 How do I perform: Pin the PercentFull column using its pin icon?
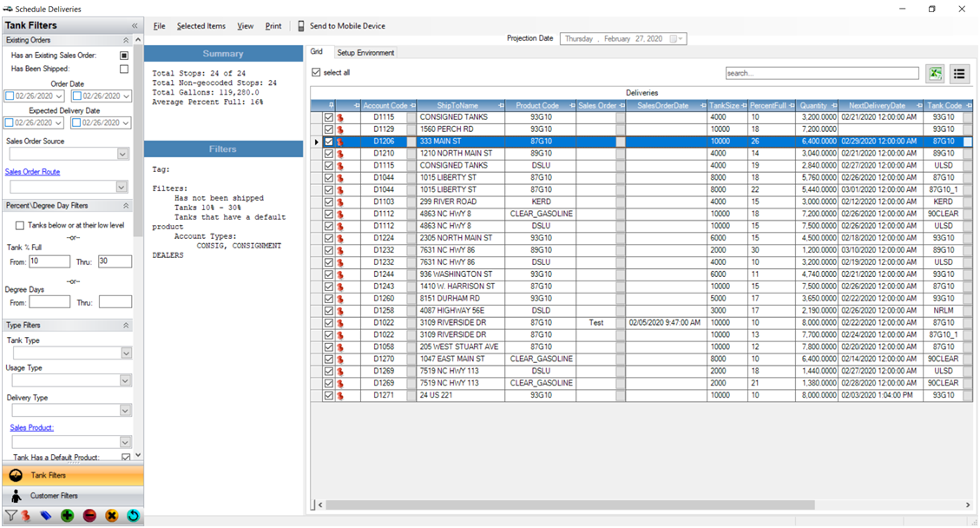[x=792, y=106]
